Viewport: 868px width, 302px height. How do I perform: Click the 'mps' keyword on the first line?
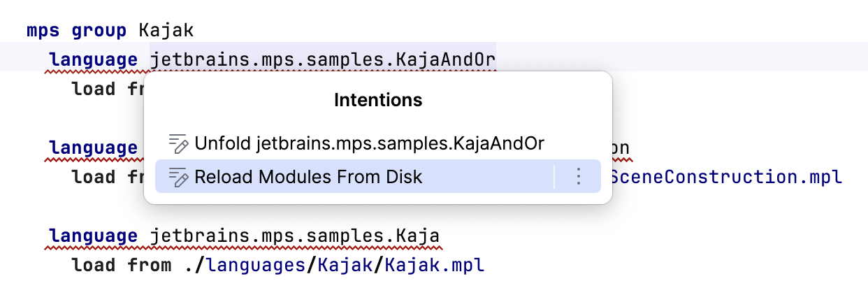(x=43, y=31)
